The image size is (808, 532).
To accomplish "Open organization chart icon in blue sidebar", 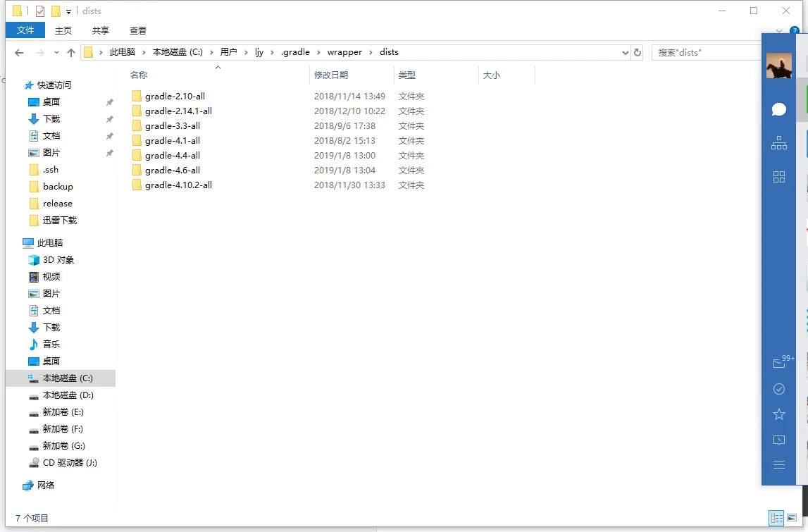I will (779, 143).
